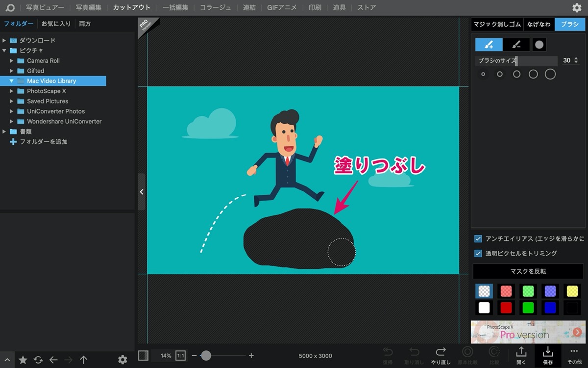The image size is (588, 368).
Task: Toggle the background display icon beside 14%
Action: 143,355
